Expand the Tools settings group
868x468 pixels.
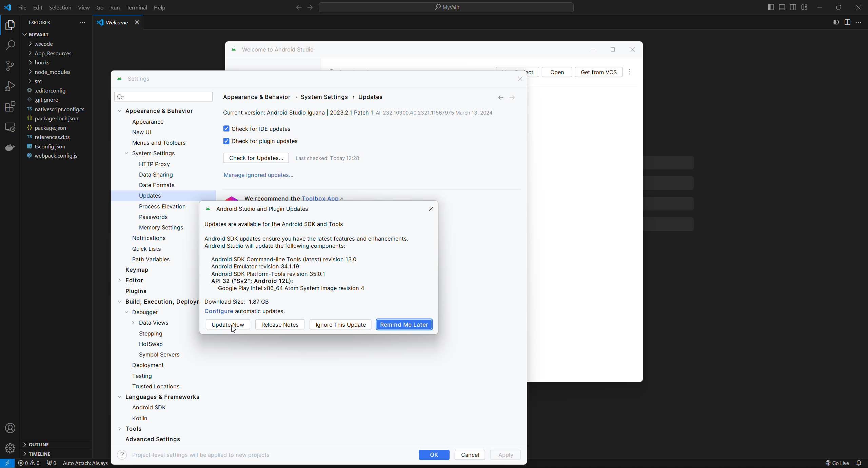pyautogui.click(x=120, y=429)
